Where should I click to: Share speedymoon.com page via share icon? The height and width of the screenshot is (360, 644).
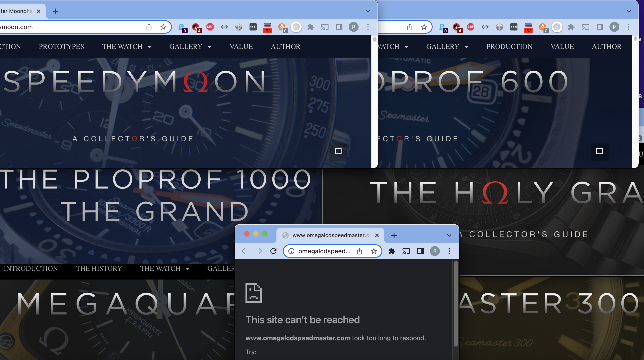[x=149, y=27]
